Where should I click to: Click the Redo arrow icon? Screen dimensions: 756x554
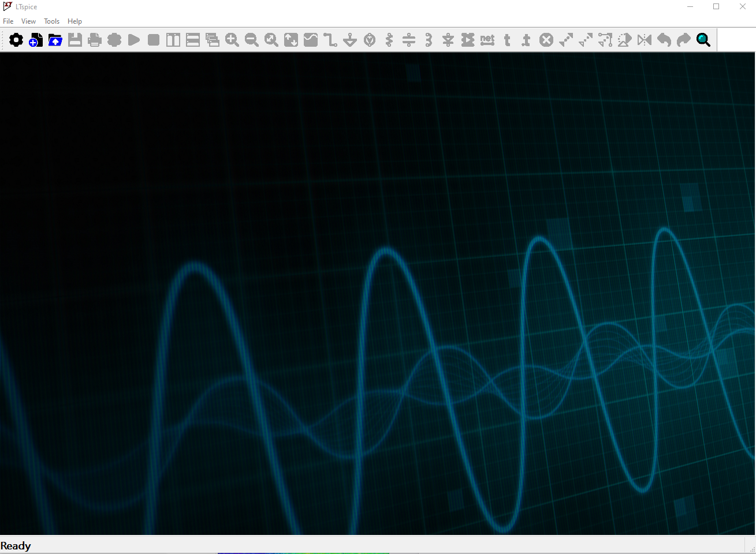684,40
